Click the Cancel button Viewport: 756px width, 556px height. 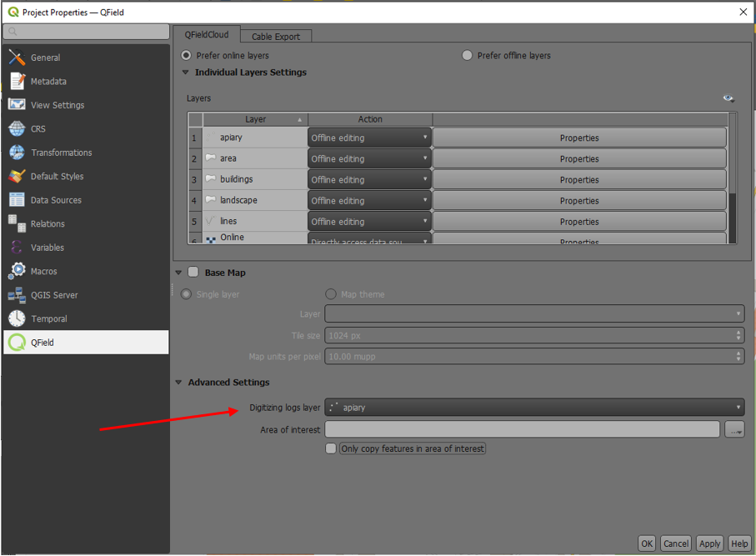tap(676, 543)
